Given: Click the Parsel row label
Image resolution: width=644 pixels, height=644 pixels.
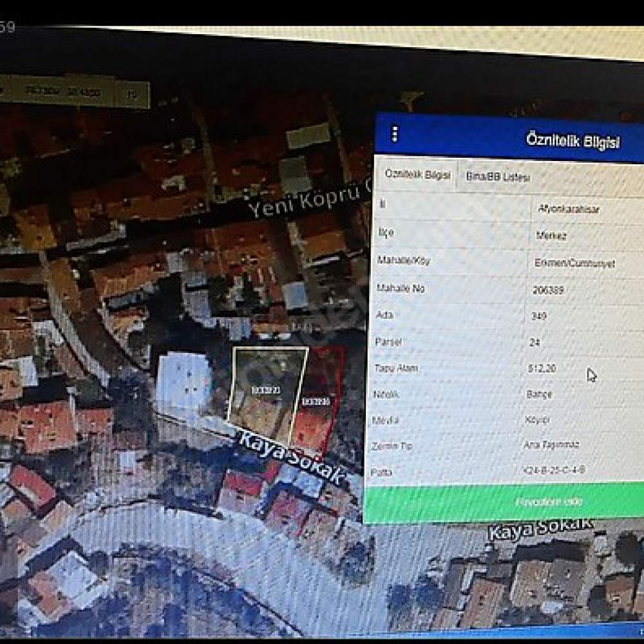Looking at the screenshot, I should pos(388,341).
